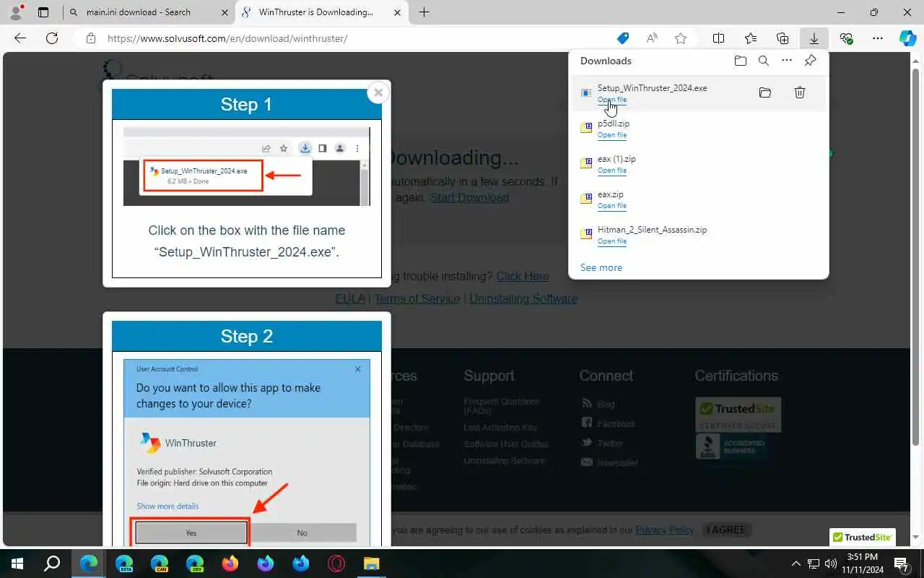
Task: Switch to the main.ini download Search tab
Action: (x=148, y=12)
